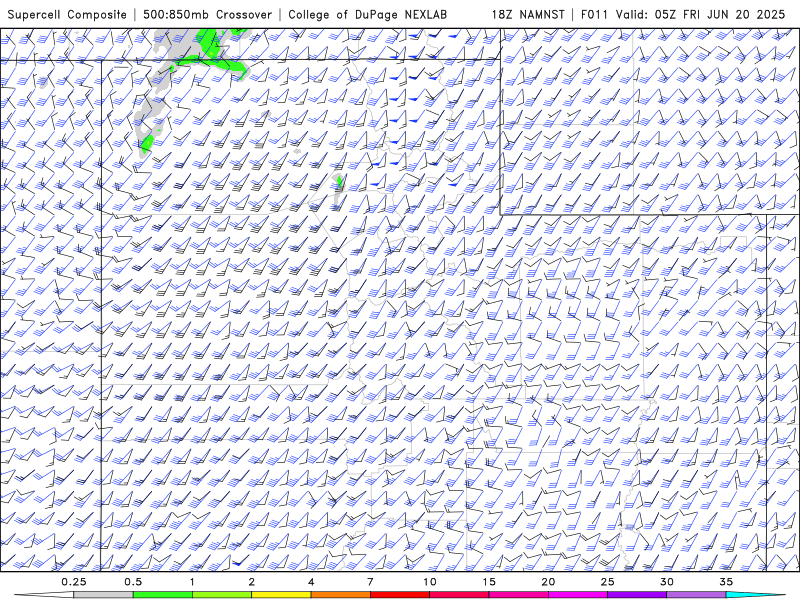The height and width of the screenshot is (600, 800).
Task: Pick the bright green legend swatch between 0.5 and 1
Action: coord(163,595)
